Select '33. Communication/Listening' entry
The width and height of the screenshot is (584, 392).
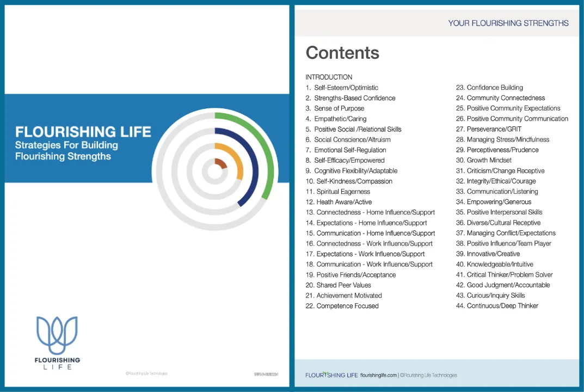click(497, 192)
